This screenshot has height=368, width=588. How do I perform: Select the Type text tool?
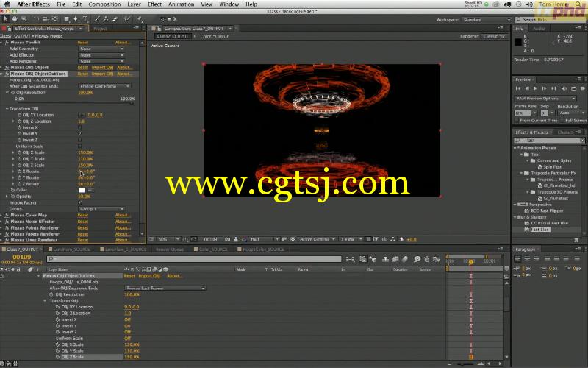pyautogui.click(x=85, y=19)
